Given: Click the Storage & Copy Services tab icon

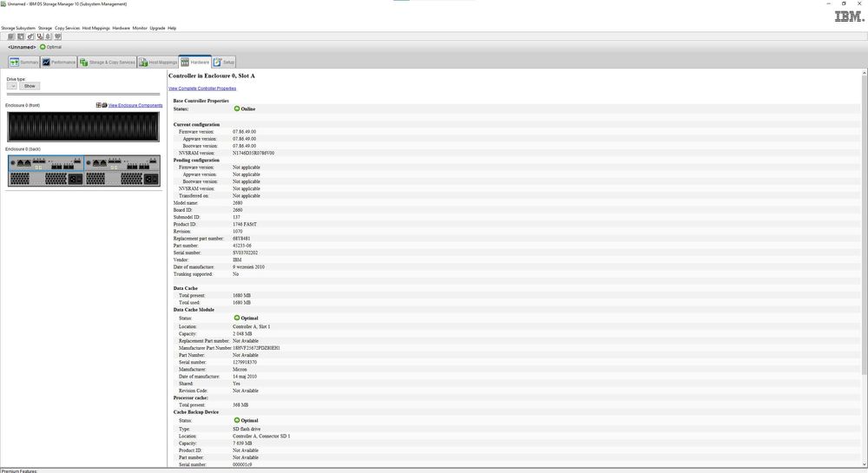Looking at the screenshot, I should [83, 62].
